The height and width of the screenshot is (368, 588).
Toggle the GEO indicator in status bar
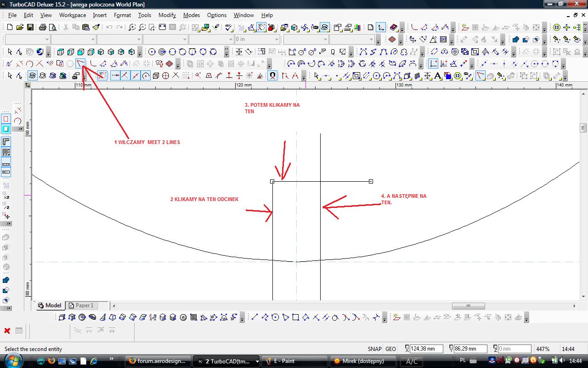tap(390, 349)
